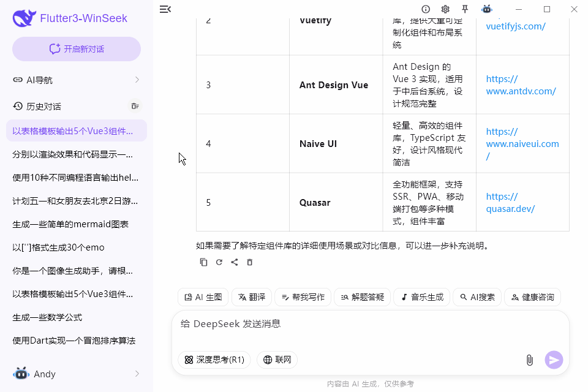Collapse the sidebar with the menu icon
Viewport: 588px width, 392px height.
point(165,9)
